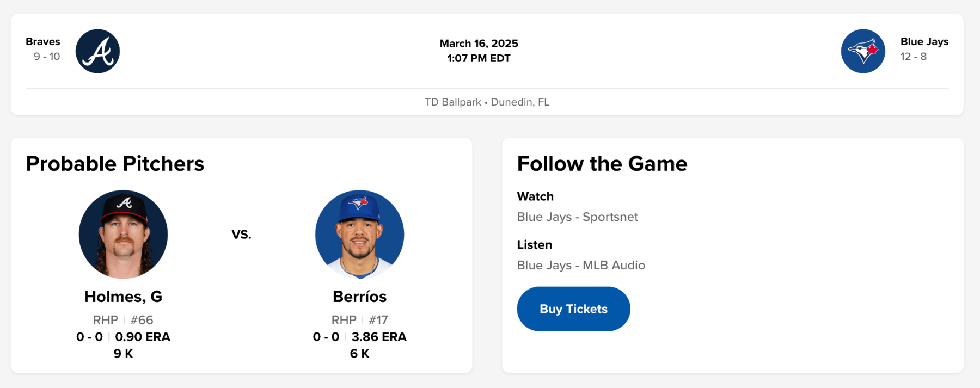
Task: Click the Follow the Game heading
Action: [x=602, y=164]
